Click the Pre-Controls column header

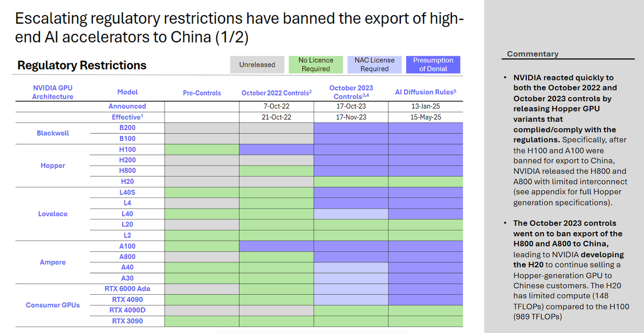click(x=202, y=93)
